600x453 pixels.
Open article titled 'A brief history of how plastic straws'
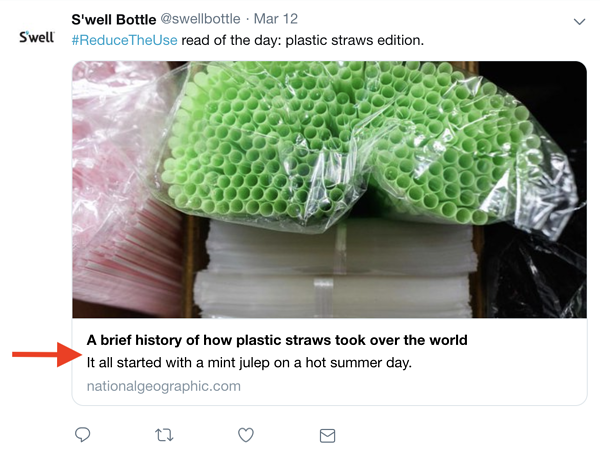tap(277, 340)
